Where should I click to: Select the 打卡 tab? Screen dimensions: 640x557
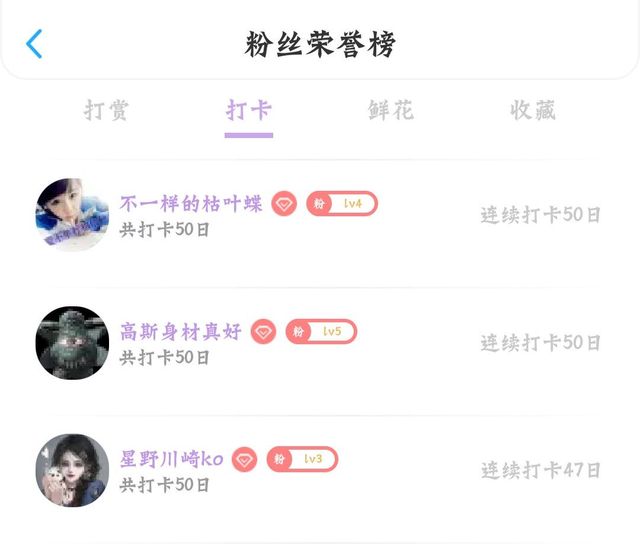(x=249, y=110)
